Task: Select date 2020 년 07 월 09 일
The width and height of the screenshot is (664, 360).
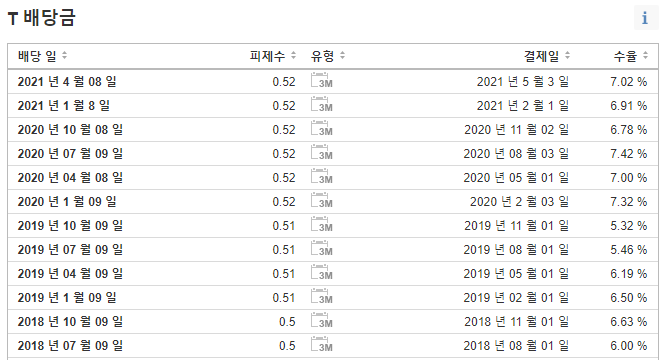Action: click(x=70, y=153)
